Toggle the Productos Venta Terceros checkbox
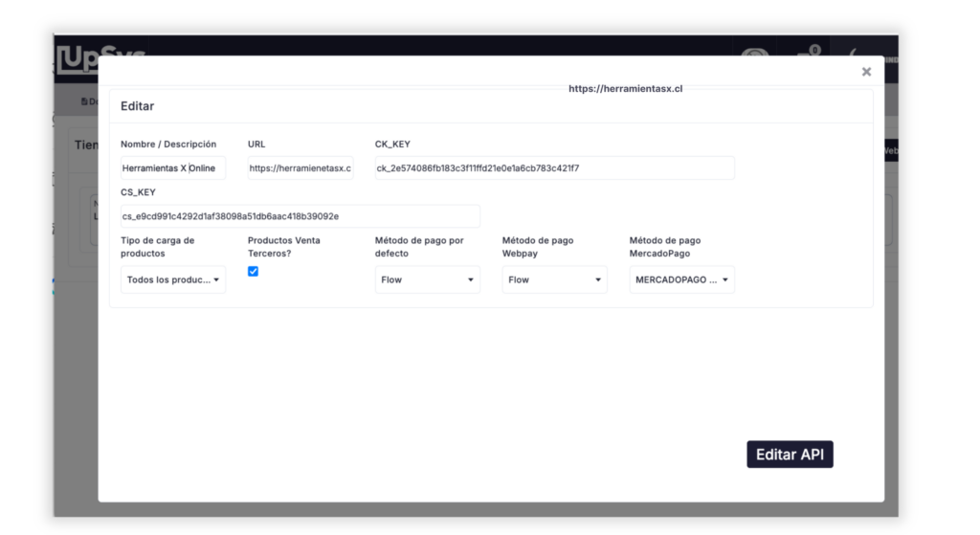 pos(253,272)
